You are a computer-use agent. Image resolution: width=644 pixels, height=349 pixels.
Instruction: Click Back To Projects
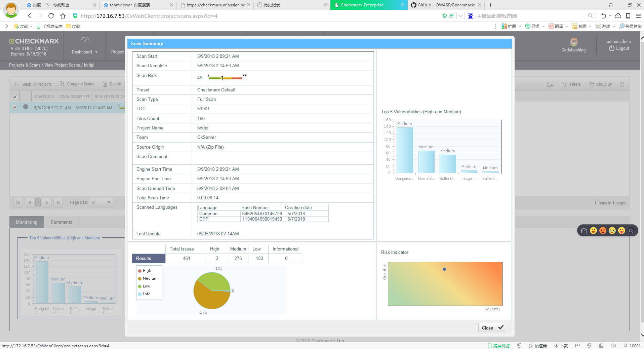click(33, 84)
